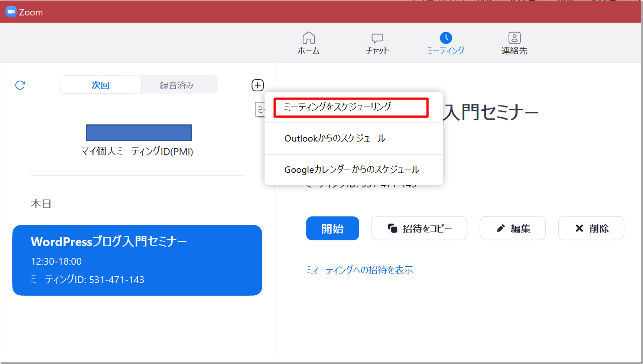Image resolution: width=643 pixels, height=364 pixels.
Task: Open the Home (ホーム) tab
Action: tap(308, 43)
